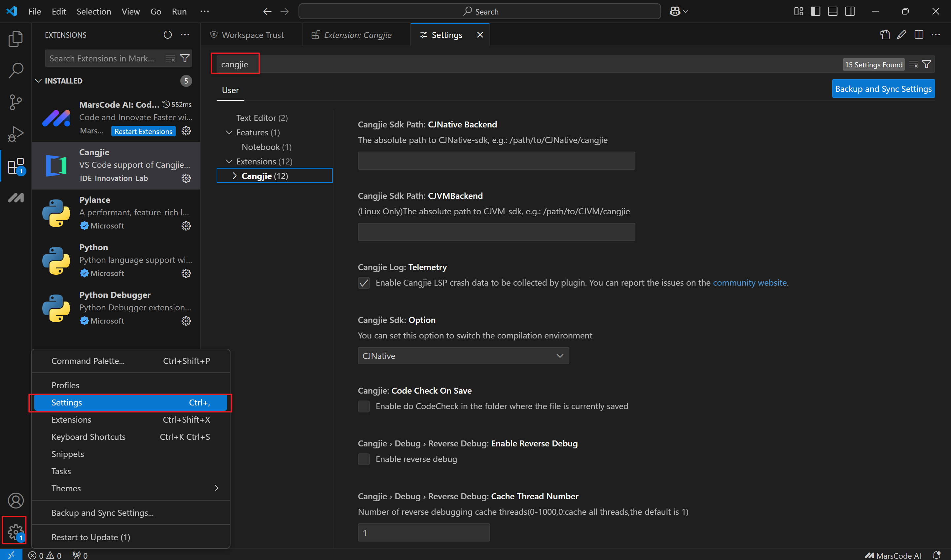Click the Manage gear icon
Viewport: 951px width, 560px height.
(x=16, y=532)
